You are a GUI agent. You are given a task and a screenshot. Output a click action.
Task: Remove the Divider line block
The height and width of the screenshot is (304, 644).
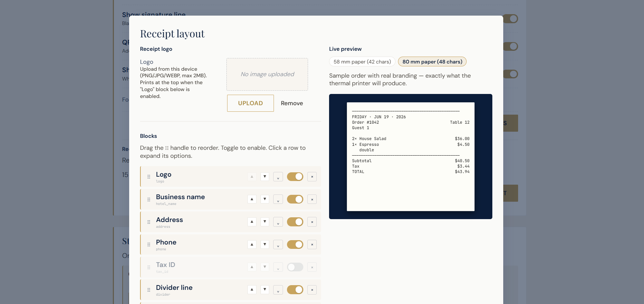pyautogui.click(x=312, y=290)
